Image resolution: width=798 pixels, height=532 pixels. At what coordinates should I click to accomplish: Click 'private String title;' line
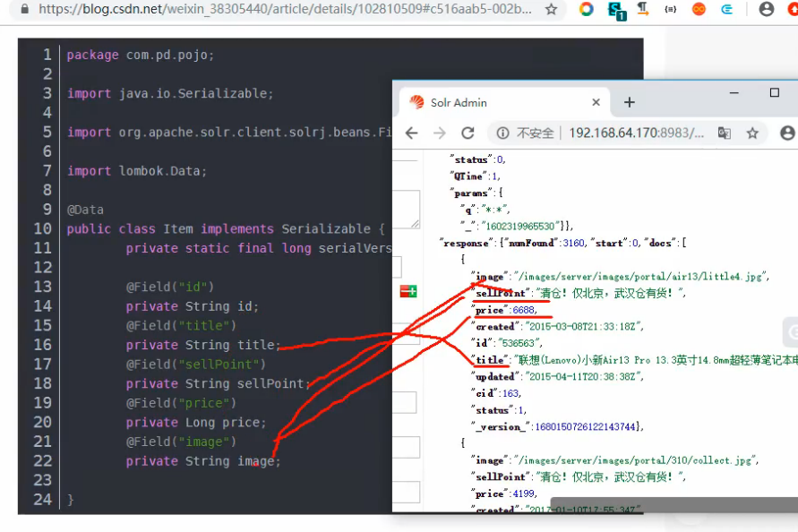[x=203, y=345]
